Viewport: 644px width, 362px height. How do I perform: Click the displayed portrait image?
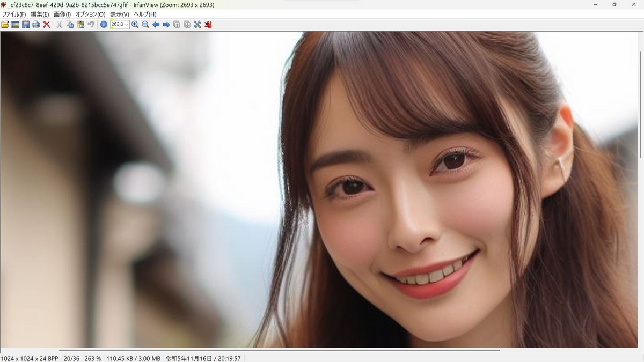tap(319, 189)
